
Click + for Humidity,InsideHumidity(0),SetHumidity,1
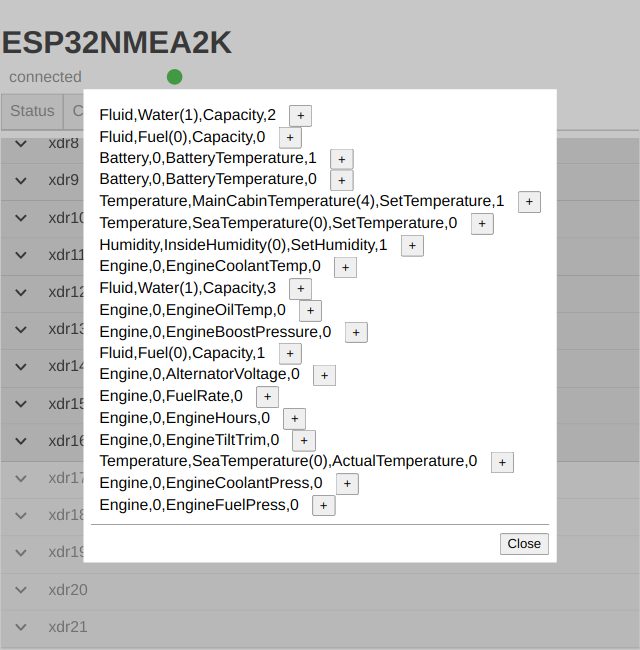411,246
